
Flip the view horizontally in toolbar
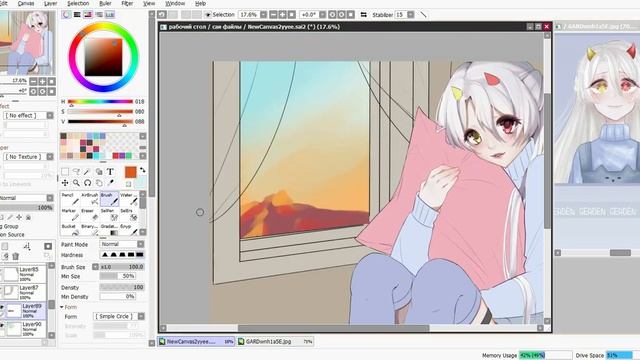point(363,15)
